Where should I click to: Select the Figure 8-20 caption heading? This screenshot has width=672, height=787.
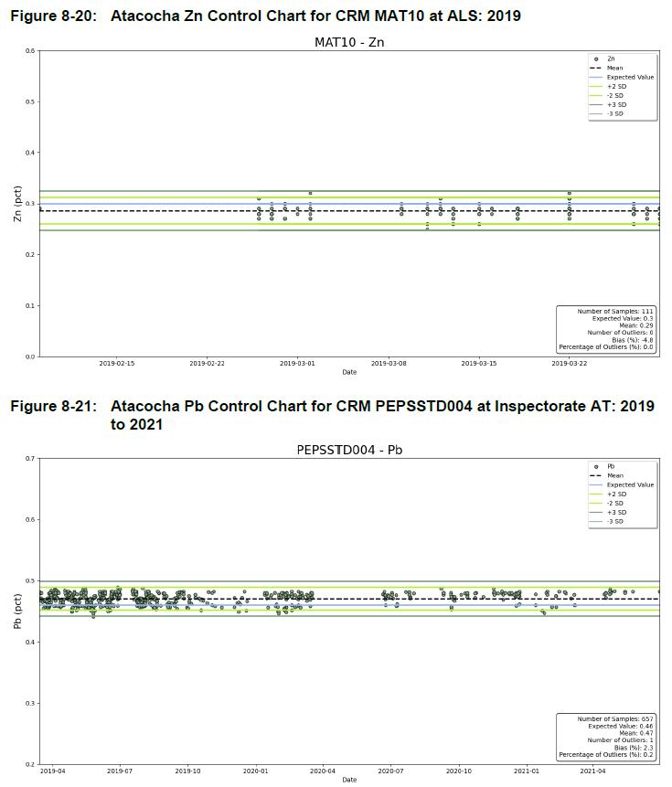pyautogui.click(x=265, y=16)
